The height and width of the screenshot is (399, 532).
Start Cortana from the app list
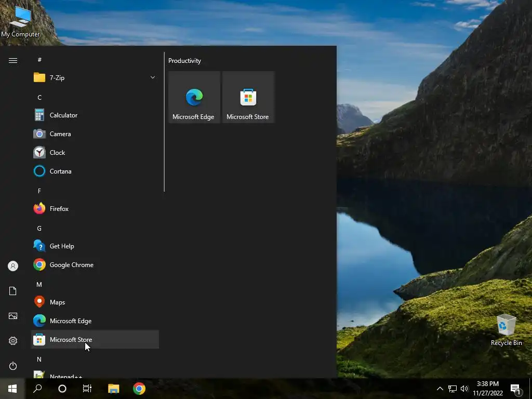95,171
